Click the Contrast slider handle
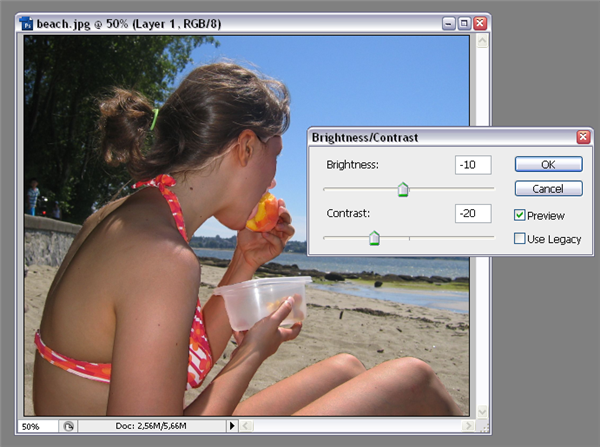The width and height of the screenshot is (600, 447). pos(374,238)
